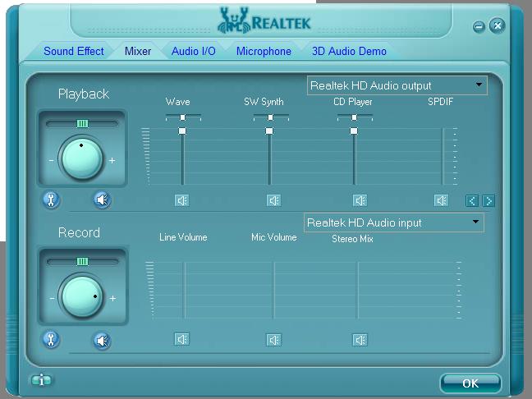Show previous playback channels with left arrow
The image size is (532, 399).
click(x=472, y=201)
